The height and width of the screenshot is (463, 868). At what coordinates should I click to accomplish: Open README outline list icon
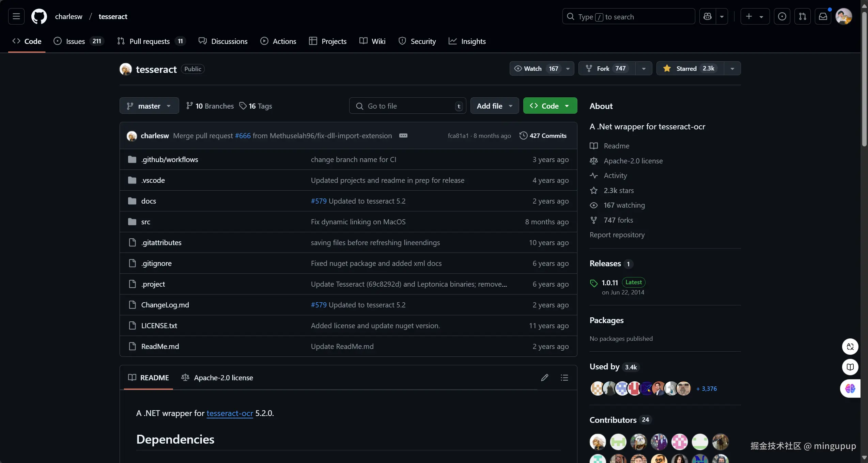[x=564, y=378]
